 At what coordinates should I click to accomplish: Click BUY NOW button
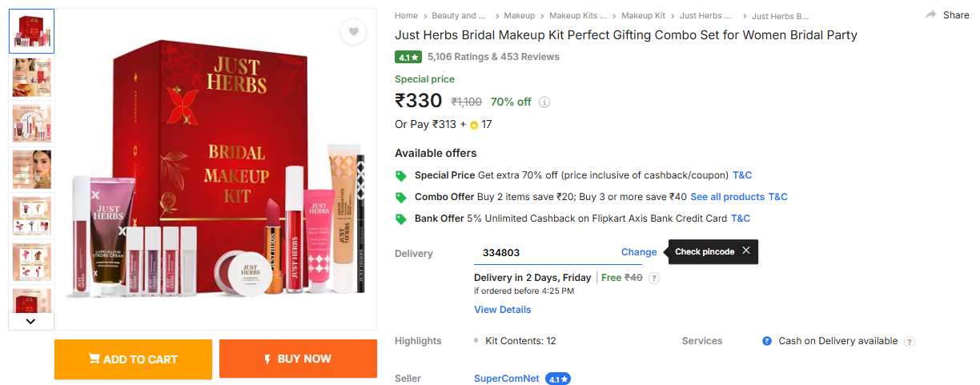click(x=298, y=359)
